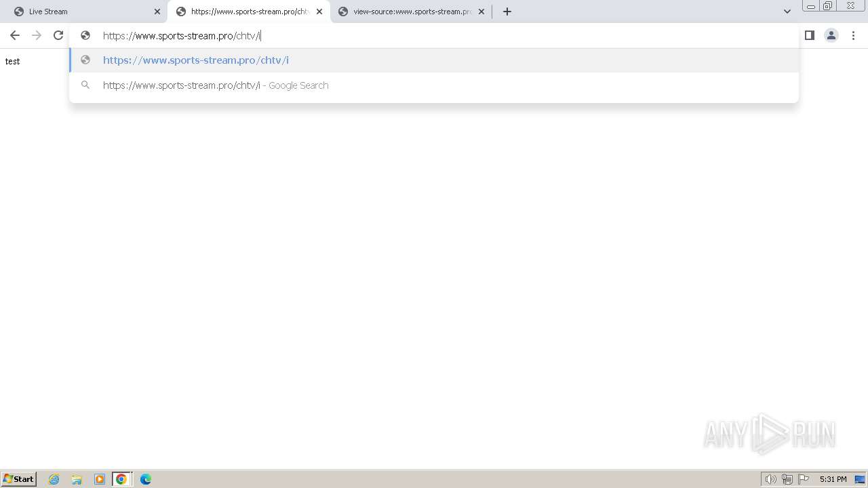Launch Microsoft Edge from taskbar

[x=146, y=479]
